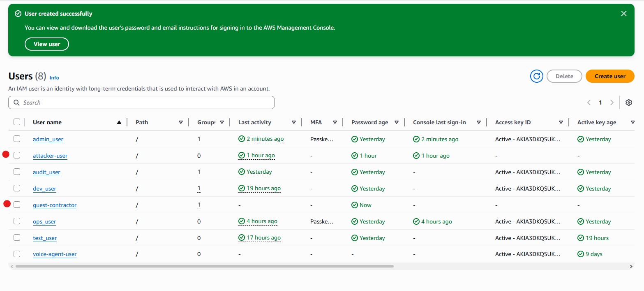Click the refresh users list icon

(x=536, y=76)
